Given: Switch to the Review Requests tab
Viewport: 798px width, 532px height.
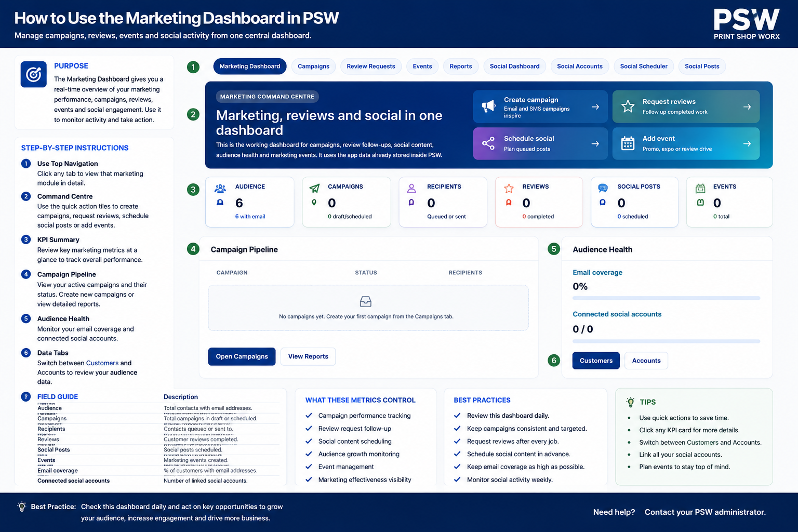Looking at the screenshot, I should 371,66.
